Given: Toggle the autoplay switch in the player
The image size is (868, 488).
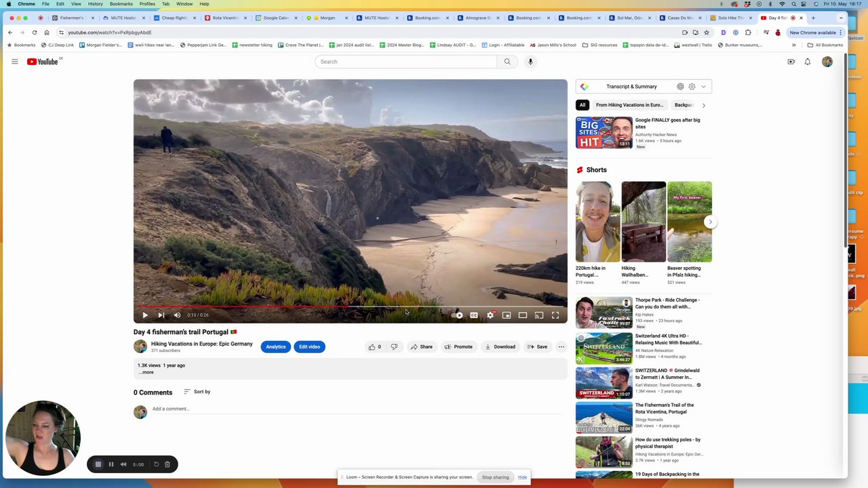Looking at the screenshot, I should (458, 315).
